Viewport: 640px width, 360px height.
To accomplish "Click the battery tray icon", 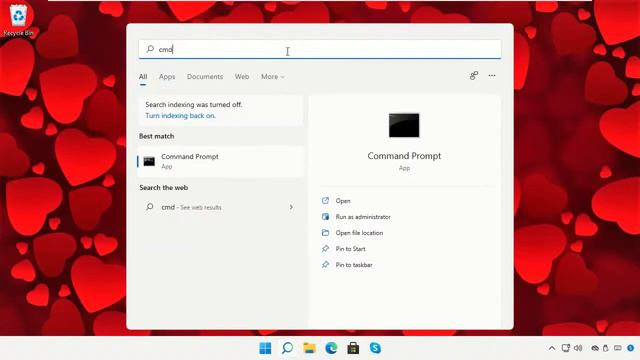I will click(606, 348).
